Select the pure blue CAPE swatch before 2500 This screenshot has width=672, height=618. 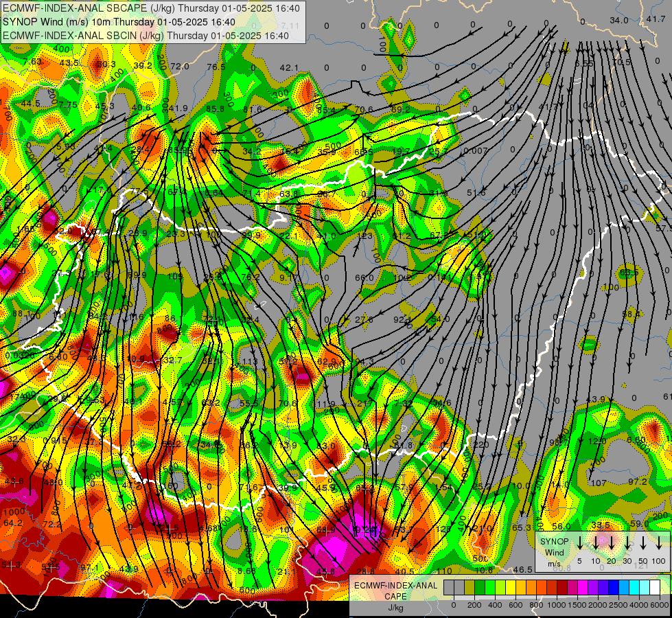[614, 588]
